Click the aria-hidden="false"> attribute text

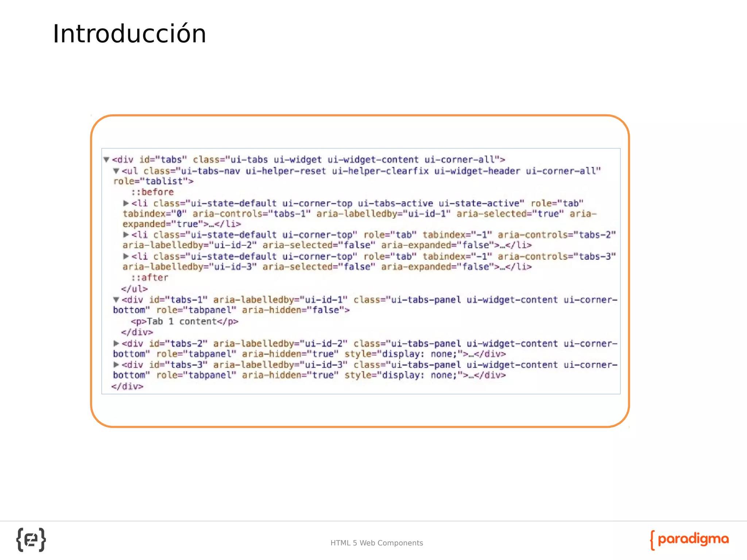point(296,310)
